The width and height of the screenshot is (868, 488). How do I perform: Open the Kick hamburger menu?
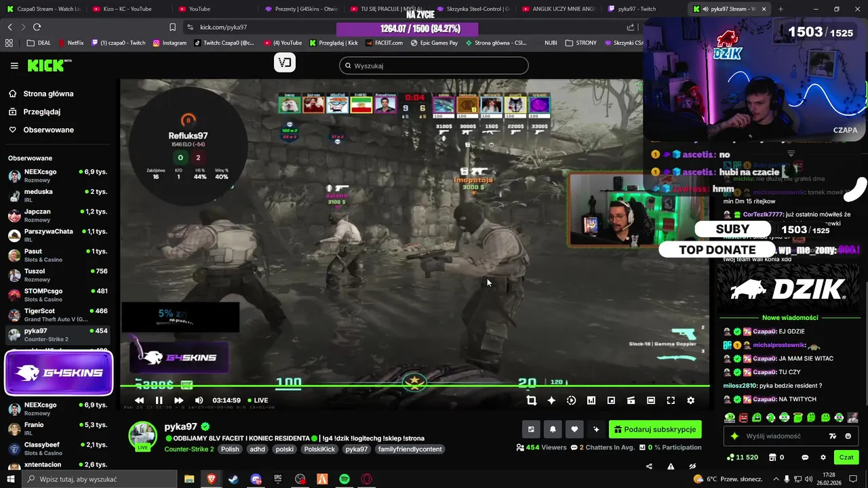(14, 66)
